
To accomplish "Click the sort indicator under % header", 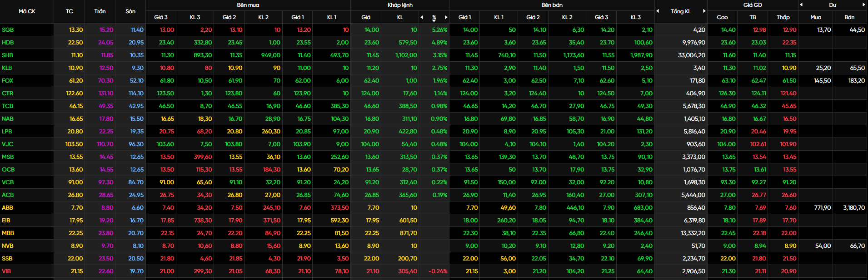I will point(434,20).
